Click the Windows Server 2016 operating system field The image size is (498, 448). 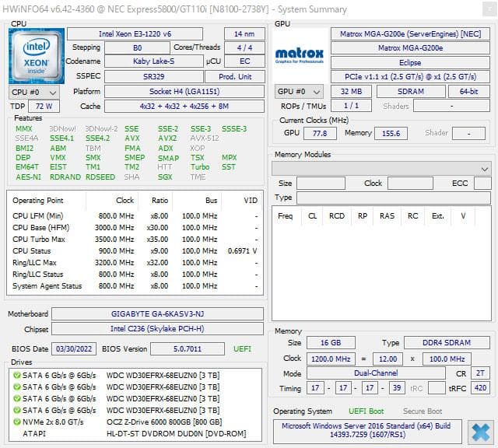tap(367, 432)
